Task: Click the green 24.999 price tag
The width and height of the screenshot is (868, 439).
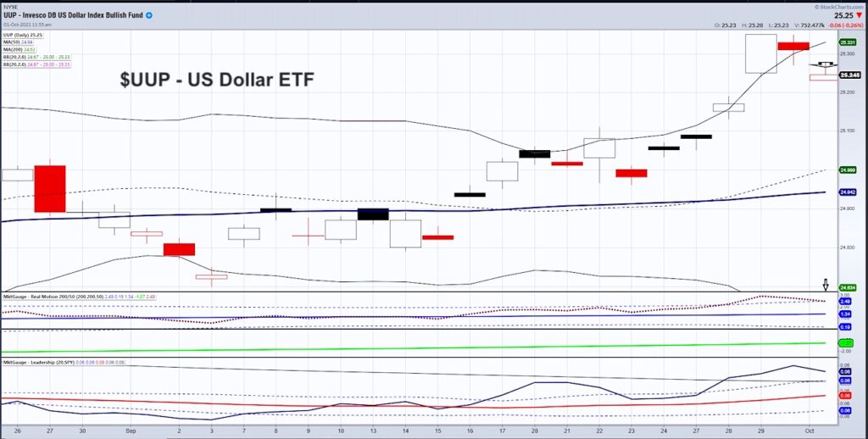Action: click(x=848, y=170)
